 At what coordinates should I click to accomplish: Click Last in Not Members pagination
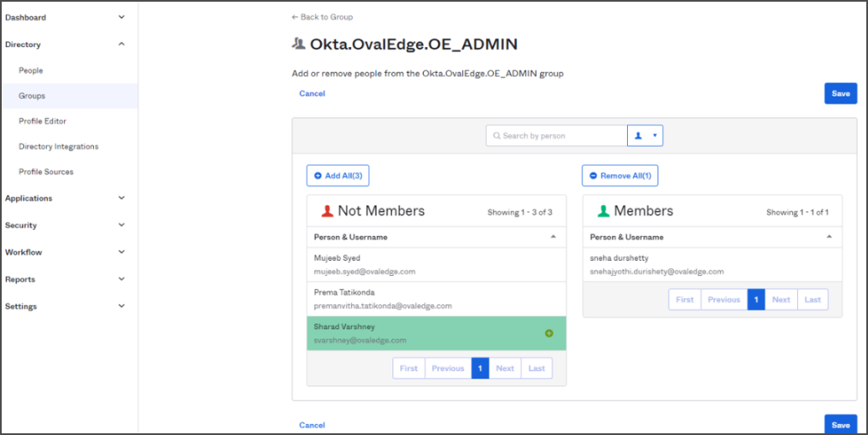(x=537, y=368)
